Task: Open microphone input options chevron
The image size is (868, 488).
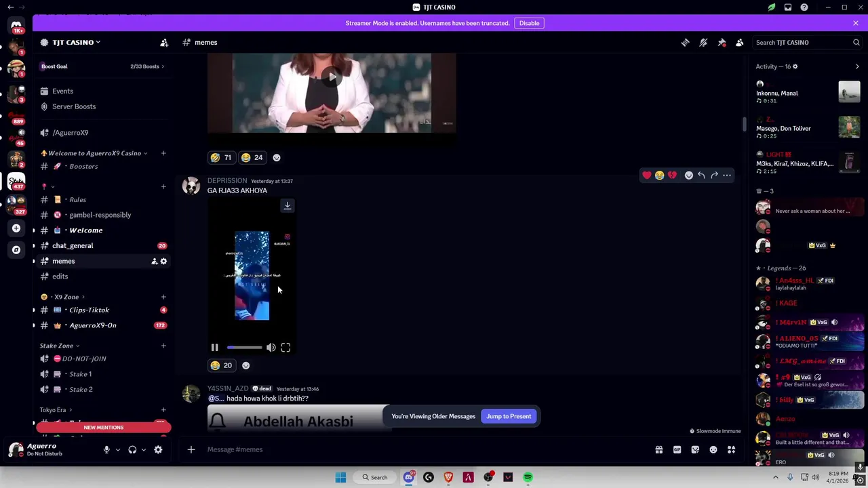Action: [x=117, y=449]
